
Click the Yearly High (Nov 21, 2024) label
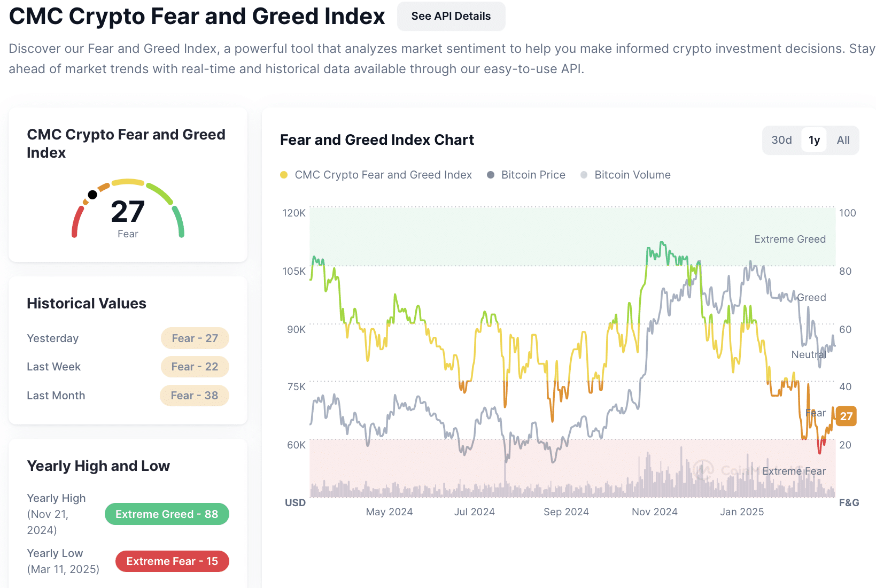[56, 514]
